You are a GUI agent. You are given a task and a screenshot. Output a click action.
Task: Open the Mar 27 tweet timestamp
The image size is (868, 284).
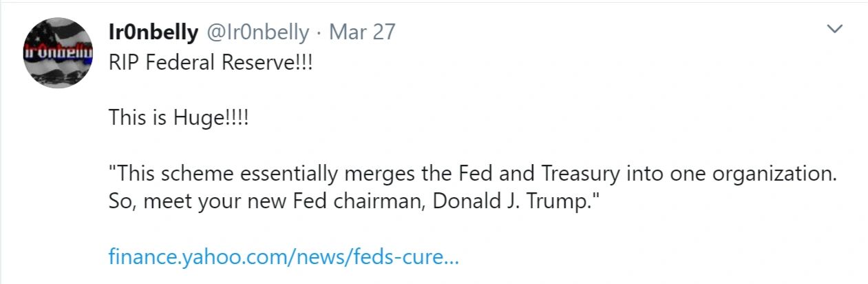point(362,32)
